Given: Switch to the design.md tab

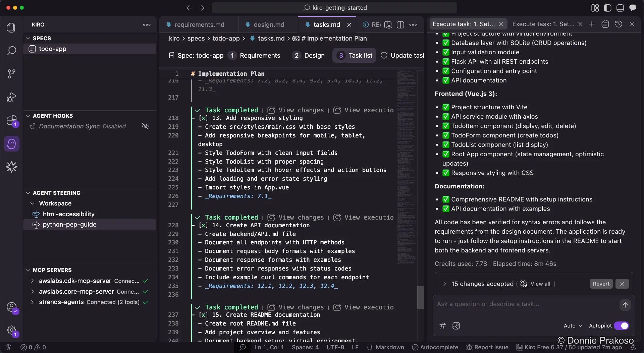Looking at the screenshot, I should [269, 24].
